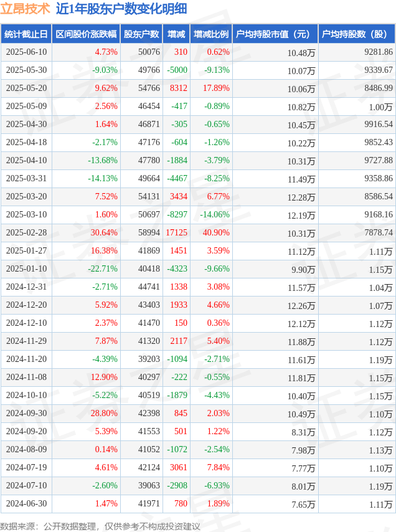Image resolution: width=396 pixels, height=532 pixels.
Task: Select the 2025-06-10 date cell
Action: pyautogui.click(x=26, y=52)
